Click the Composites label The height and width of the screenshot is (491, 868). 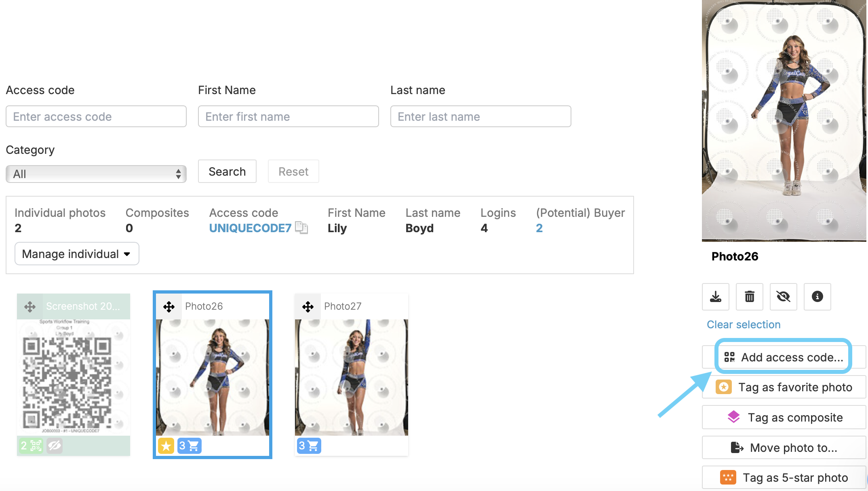(x=157, y=213)
